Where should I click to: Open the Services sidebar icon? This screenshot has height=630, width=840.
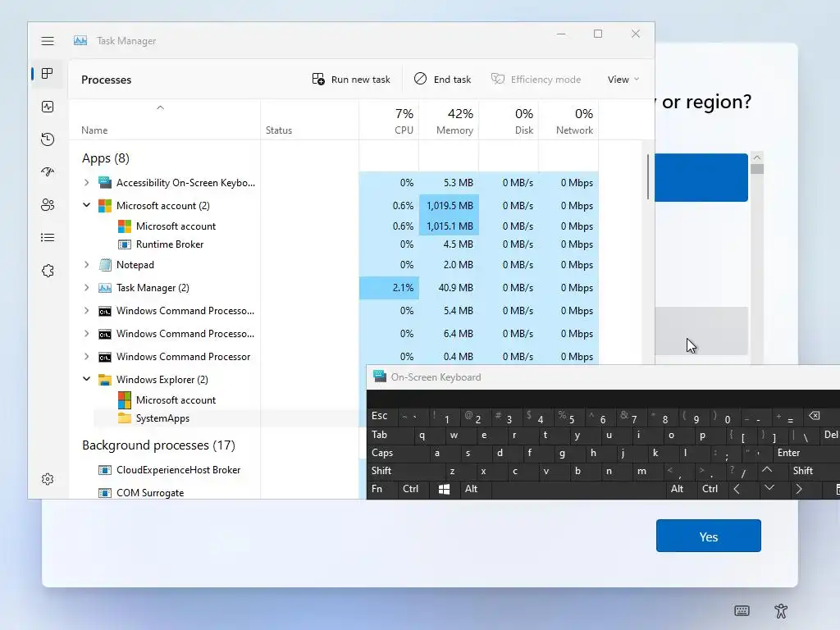48,271
